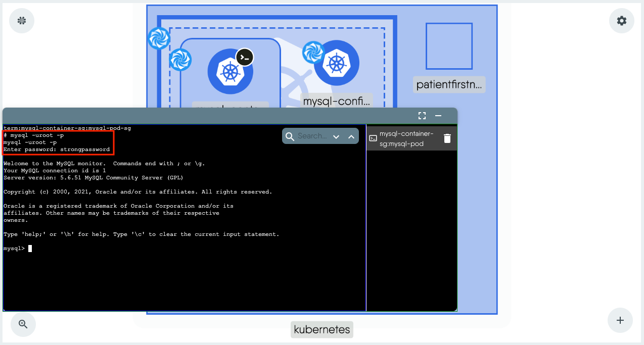
Task: Click the down chevron beside the search box
Action: 336,136
